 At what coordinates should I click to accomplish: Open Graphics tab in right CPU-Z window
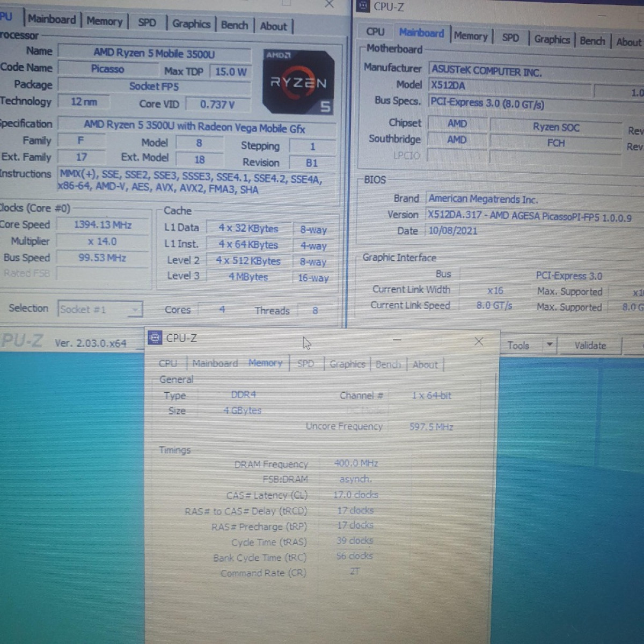point(552,39)
